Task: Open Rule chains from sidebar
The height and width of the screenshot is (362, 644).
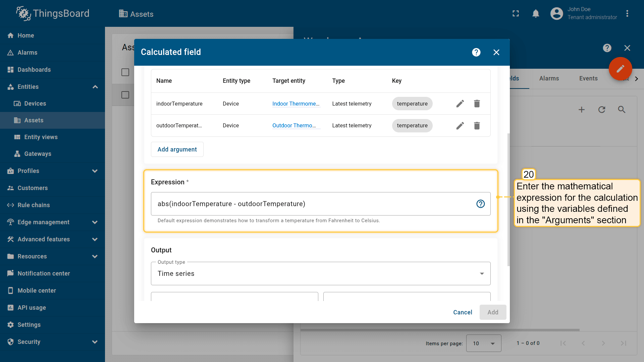Action: [34, 205]
